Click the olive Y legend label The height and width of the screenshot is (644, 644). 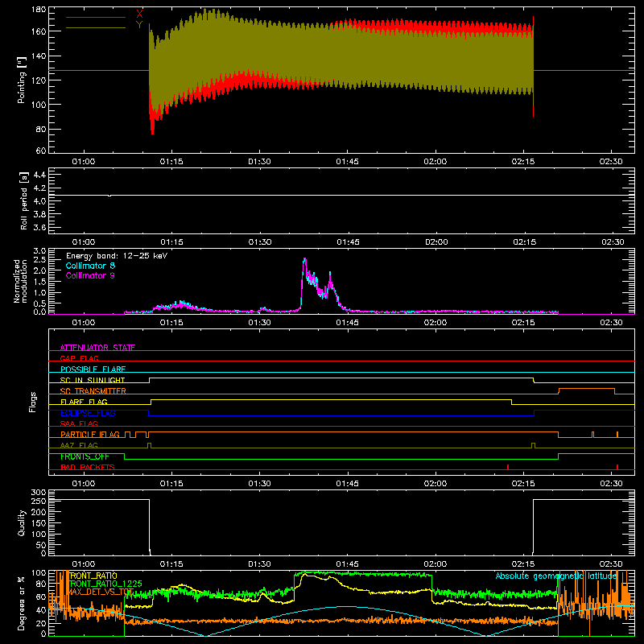(x=139, y=25)
